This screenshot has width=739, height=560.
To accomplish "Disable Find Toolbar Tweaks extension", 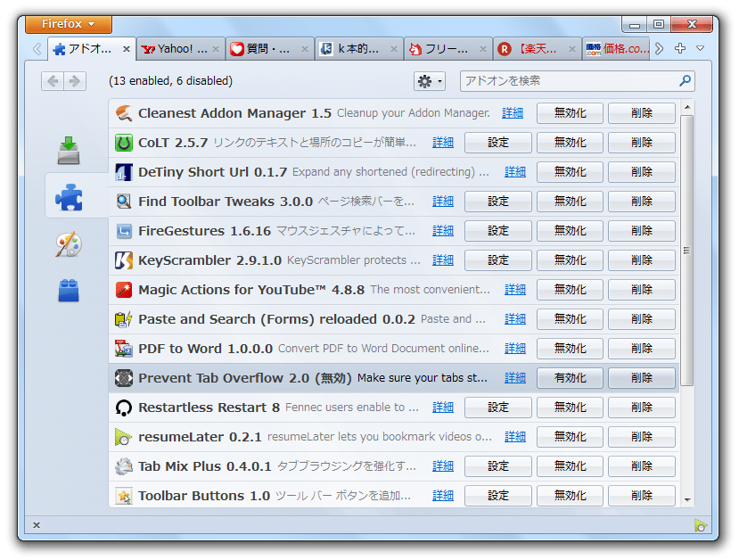I will (570, 202).
